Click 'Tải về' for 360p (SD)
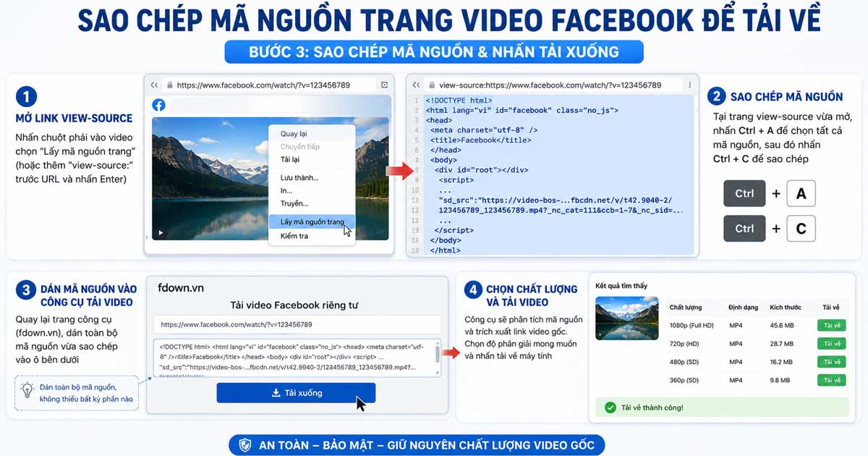Screen dimensions: 868x456 832,380
